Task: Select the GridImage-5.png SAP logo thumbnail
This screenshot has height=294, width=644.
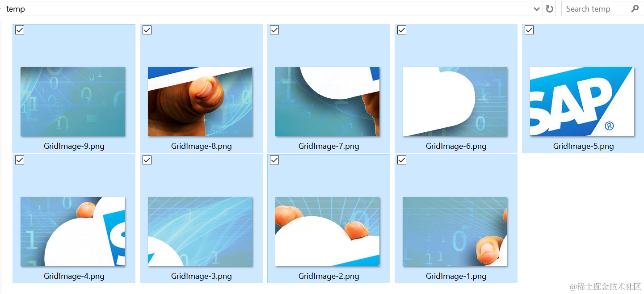Action: tap(582, 101)
